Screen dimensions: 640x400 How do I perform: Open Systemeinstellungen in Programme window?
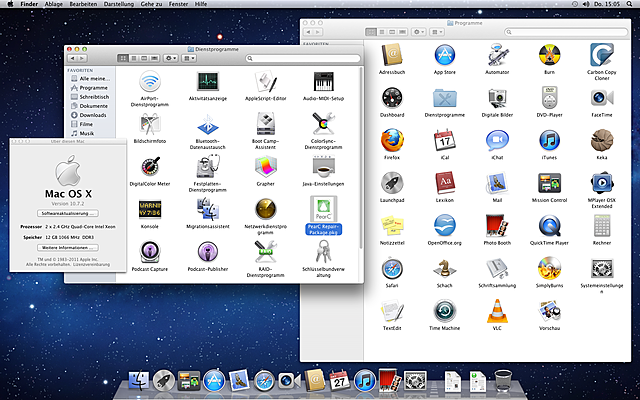(602, 268)
